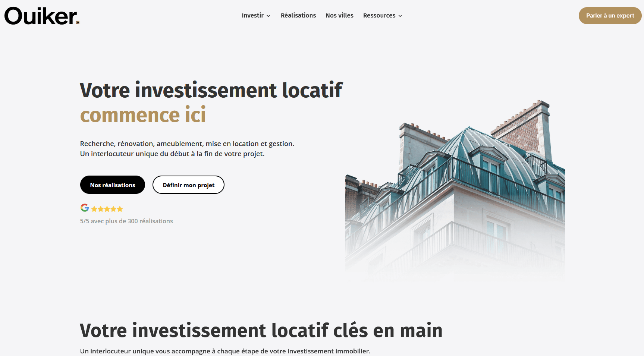Click the "Un interlocuteur unique vous accompagne" paragraph
The width and height of the screenshot is (644, 356).
click(x=225, y=351)
